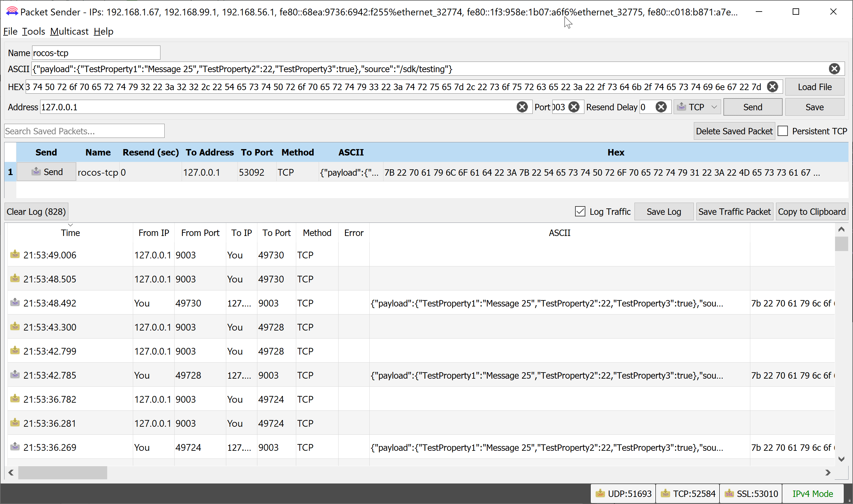Open the TCP protocol dropdown
The image size is (853, 504).
pyautogui.click(x=697, y=107)
